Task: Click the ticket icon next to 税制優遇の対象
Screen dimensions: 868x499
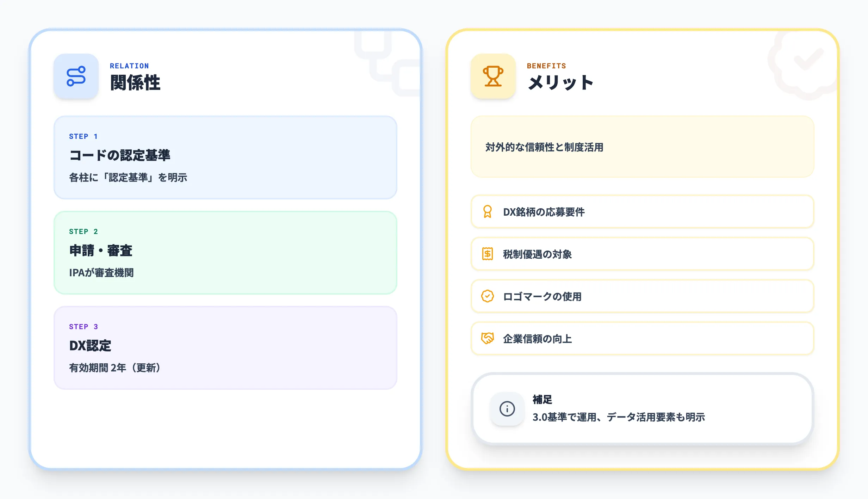Action: tap(488, 254)
